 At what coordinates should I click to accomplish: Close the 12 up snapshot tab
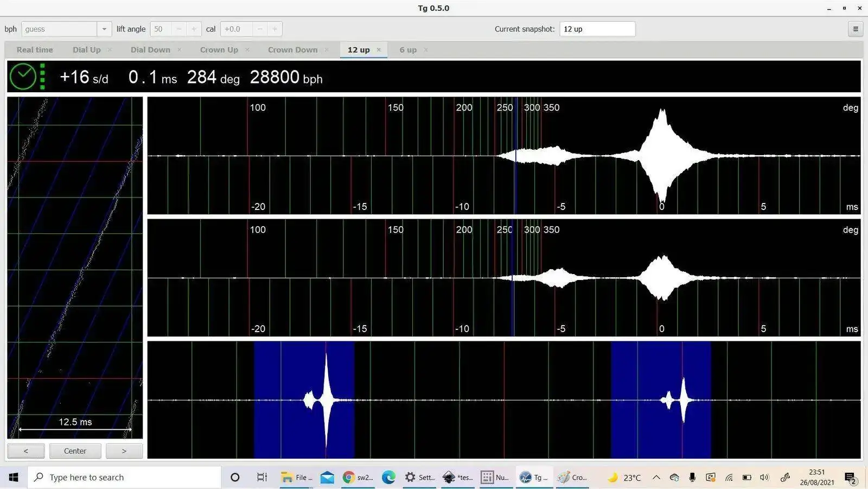pos(379,50)
